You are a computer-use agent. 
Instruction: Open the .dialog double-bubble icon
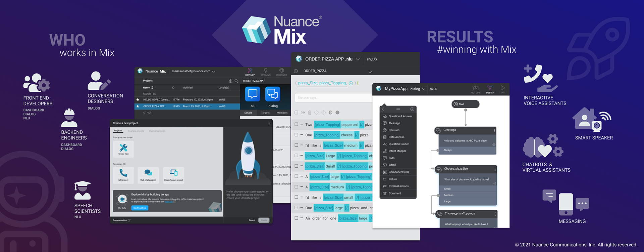pos(273,94)
